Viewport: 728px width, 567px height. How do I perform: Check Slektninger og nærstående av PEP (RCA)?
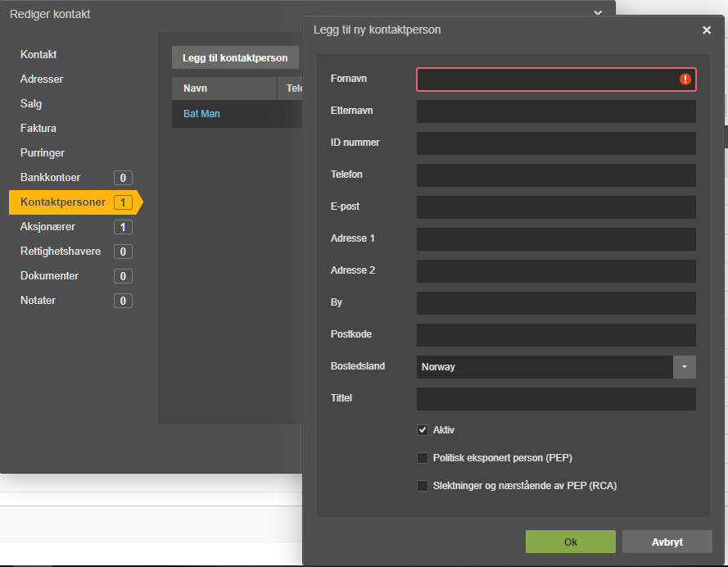coord(423,486)
